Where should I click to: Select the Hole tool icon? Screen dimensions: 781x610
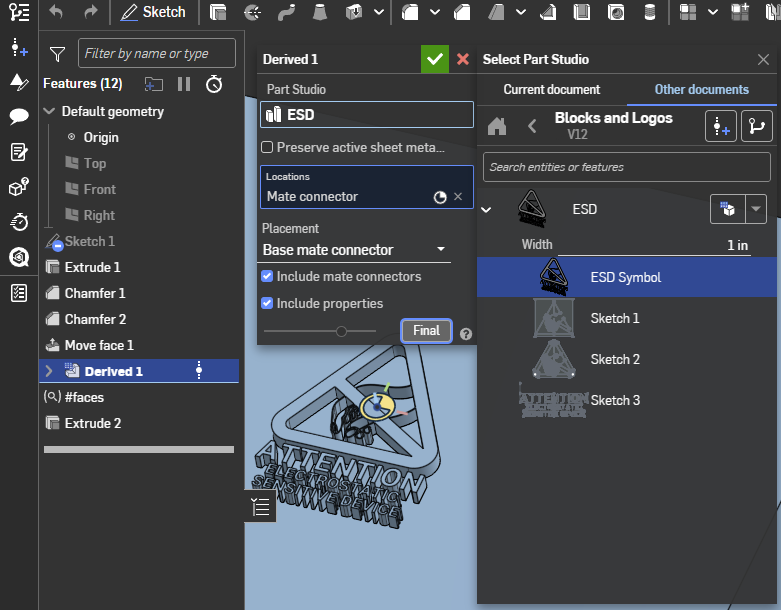616,12
